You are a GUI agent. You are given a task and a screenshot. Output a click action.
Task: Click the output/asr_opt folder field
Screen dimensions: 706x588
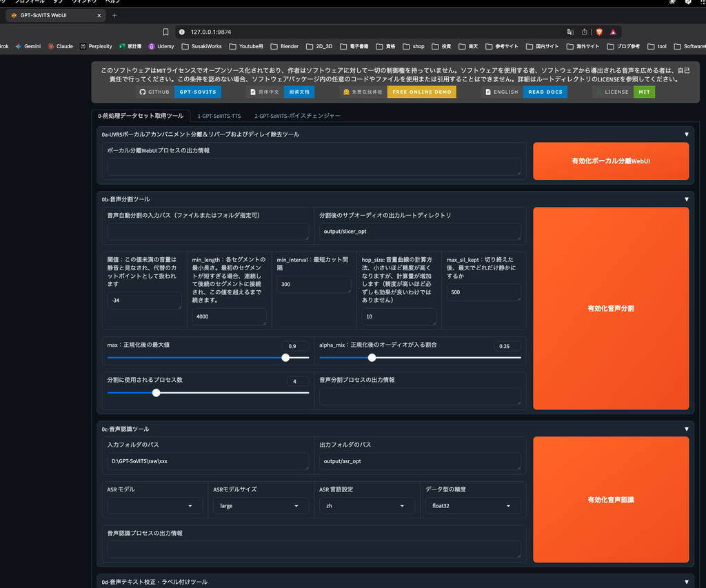tap(420, 461)
